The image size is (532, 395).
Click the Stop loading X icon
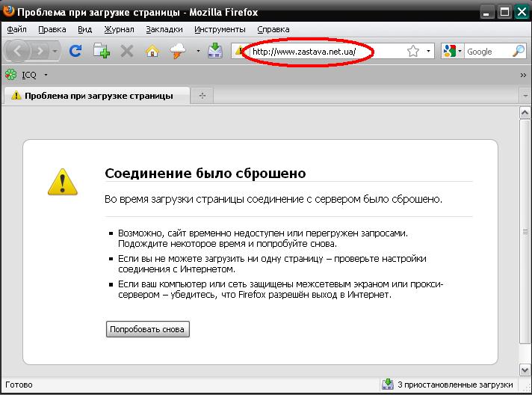click(126, 51)
